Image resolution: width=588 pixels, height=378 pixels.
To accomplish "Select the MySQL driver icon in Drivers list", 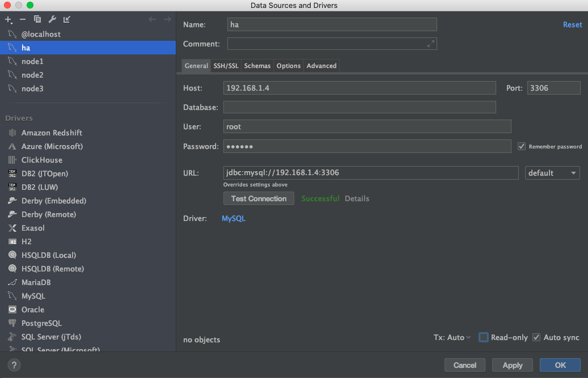I will point(12,296).
